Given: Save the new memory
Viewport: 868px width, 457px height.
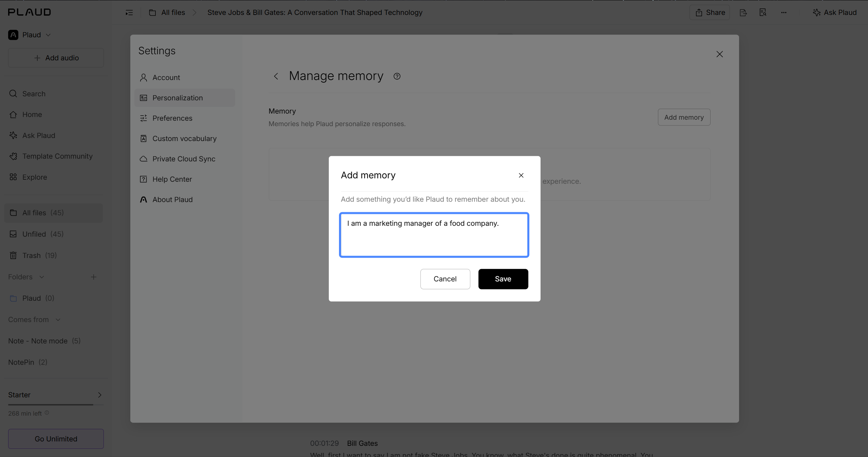Looking at the screenshot, I should pos(503,279).
